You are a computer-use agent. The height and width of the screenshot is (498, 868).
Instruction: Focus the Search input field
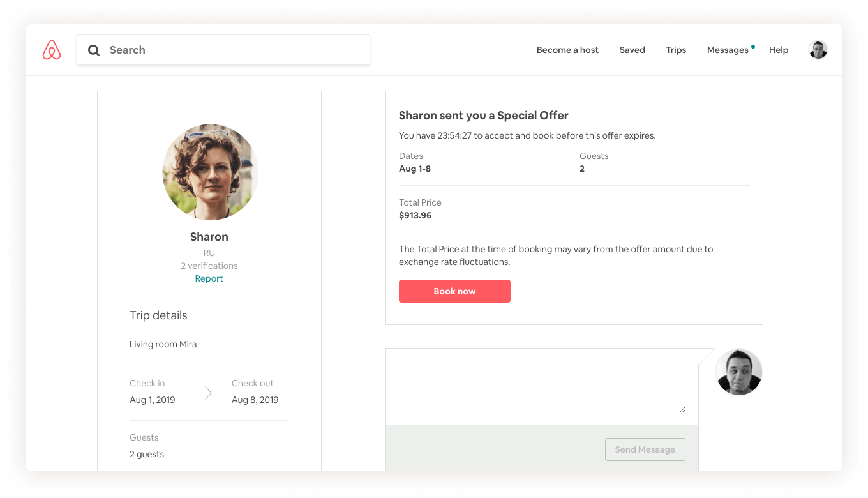(x=223, y=50)
